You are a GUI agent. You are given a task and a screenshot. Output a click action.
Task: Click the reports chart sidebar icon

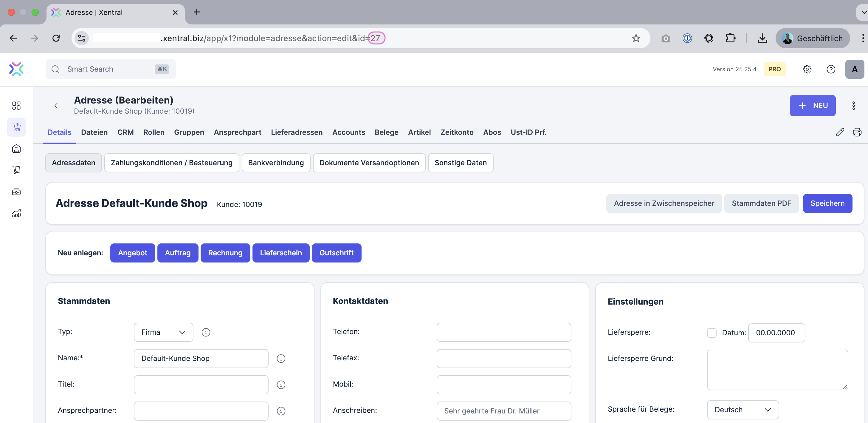16,213
